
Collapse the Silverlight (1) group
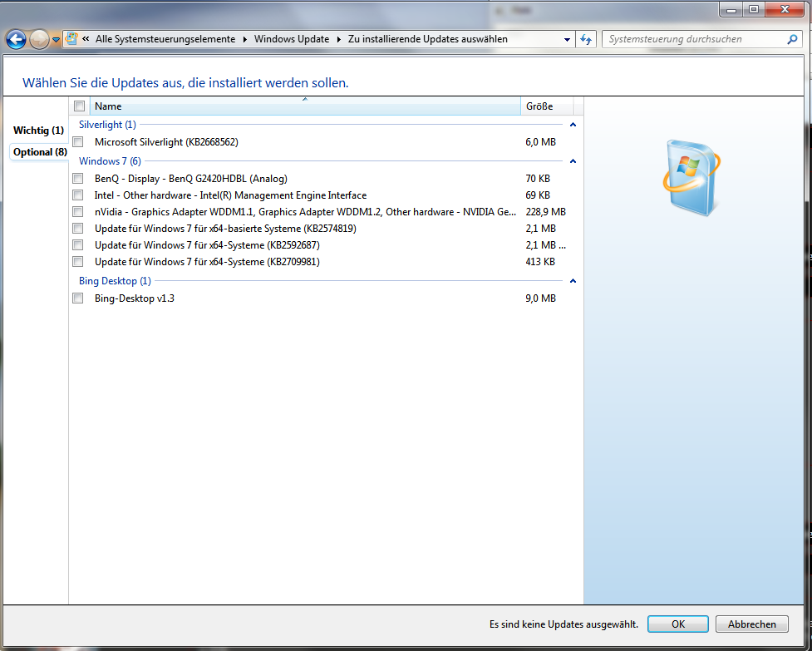[573, 125]
